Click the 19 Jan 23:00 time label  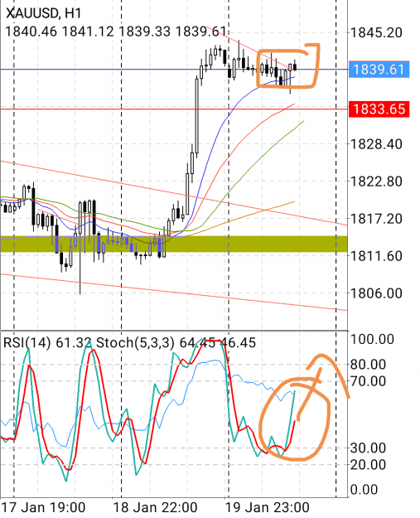[x=267, y=507]
